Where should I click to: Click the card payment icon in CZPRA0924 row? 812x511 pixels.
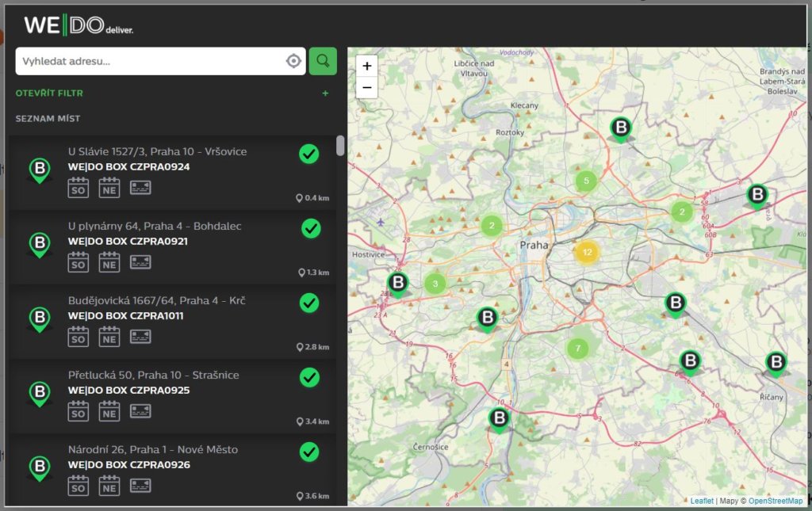[140, 187]
